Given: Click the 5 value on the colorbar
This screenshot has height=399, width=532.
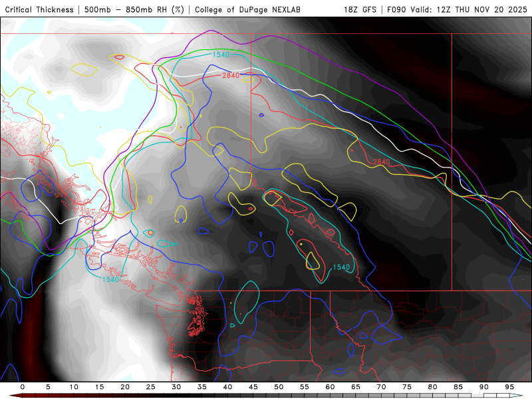Looking at the screenshot, I should pyautogui.click(x=48, y=387).
